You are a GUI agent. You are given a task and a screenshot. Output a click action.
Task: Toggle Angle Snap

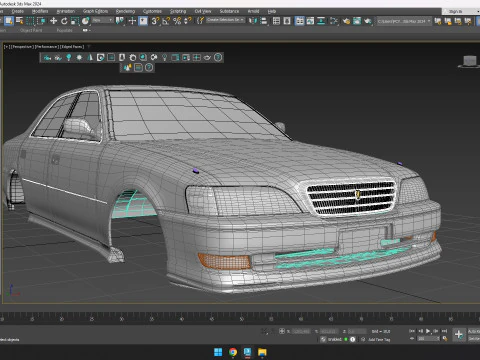pyautogui.click(x=166, y=21)
